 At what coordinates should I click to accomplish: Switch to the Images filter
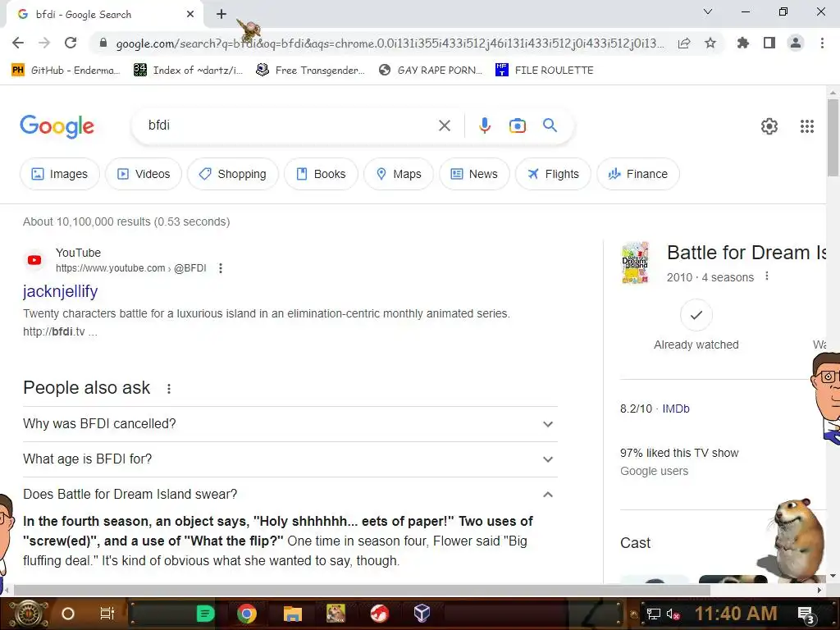[x=59, y=174]
